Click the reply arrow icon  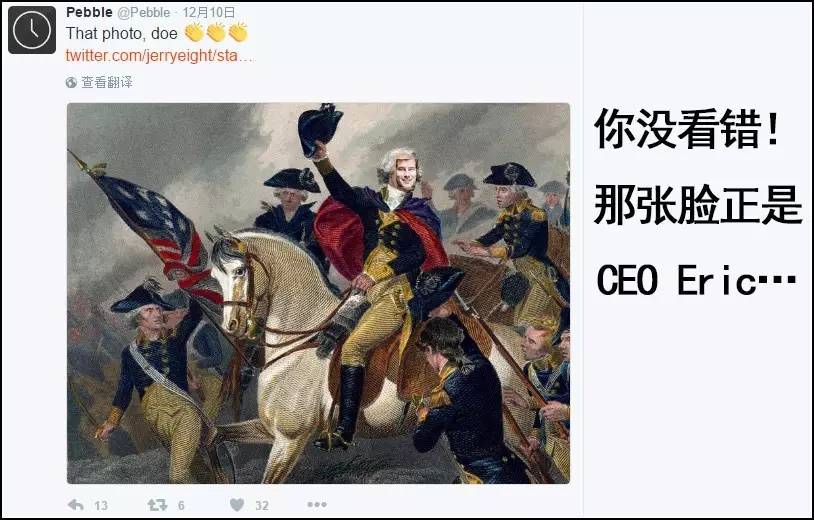click(x=76, y=504)
